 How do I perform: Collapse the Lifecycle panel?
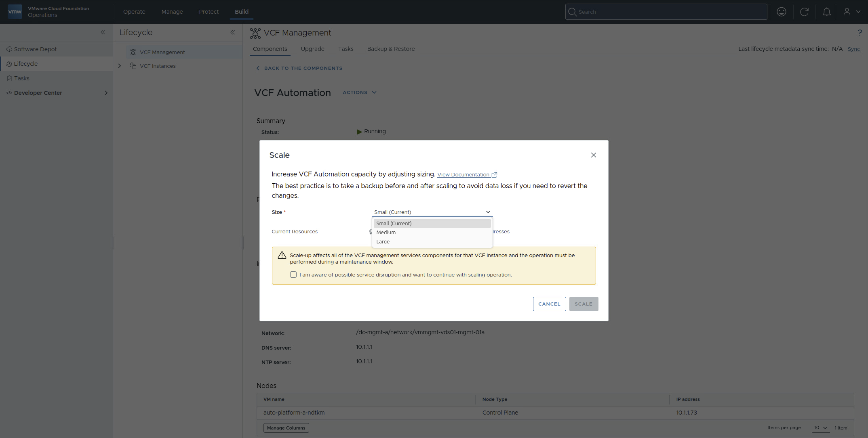pos(233,32)
